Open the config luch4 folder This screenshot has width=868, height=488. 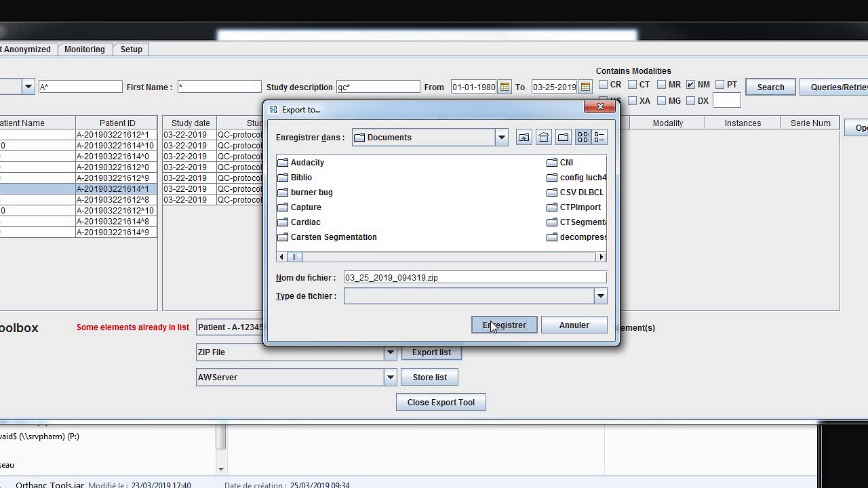click(x=576, y=178)
